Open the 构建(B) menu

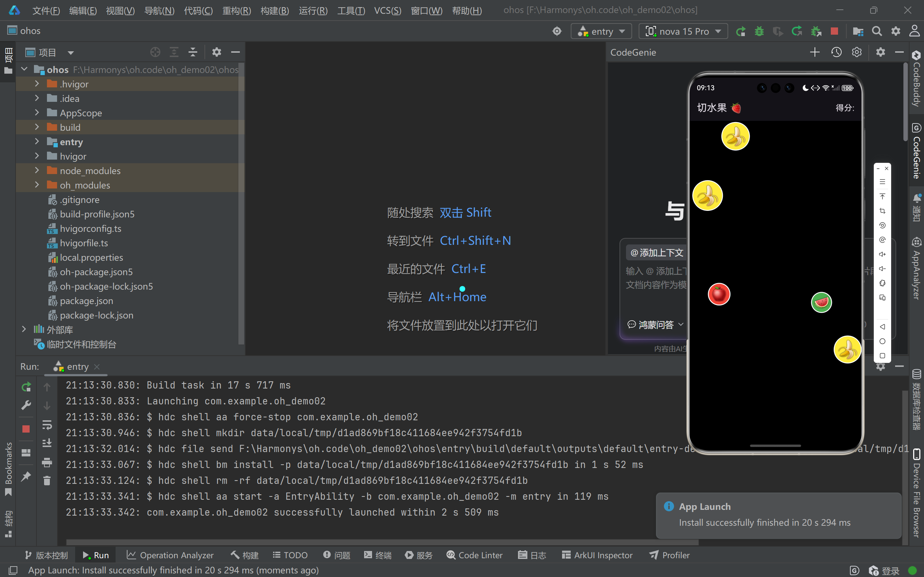tap(275, 10)
